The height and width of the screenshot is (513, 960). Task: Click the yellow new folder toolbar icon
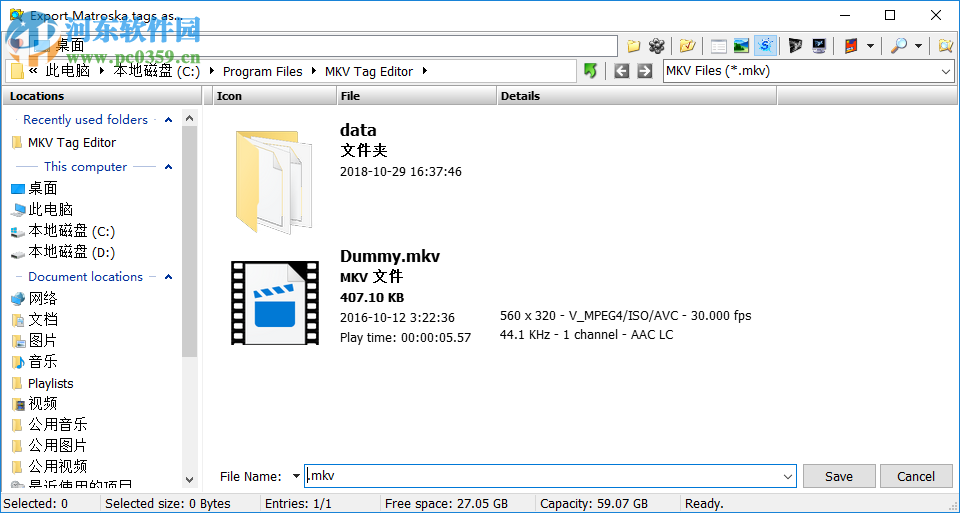pos(634,46)
